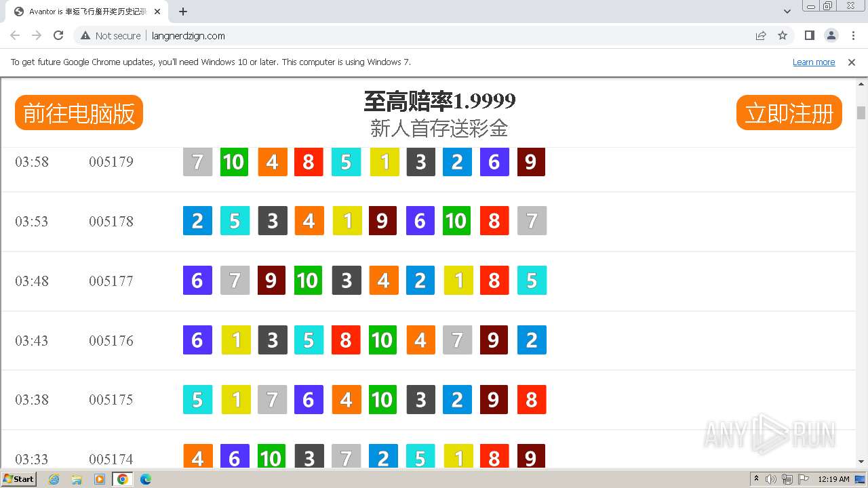Click the 03:38 time entry
The width and height of the screenshot is (868, 488).
(32, 400)
